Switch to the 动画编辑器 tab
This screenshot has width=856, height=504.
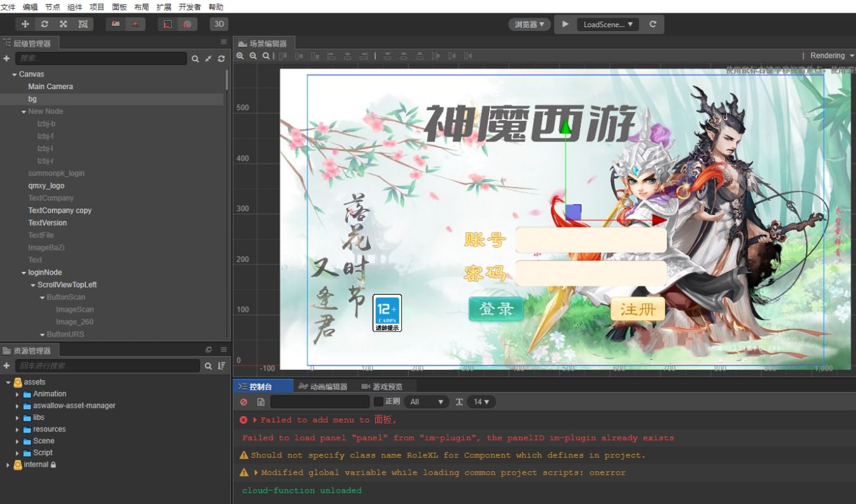pos(323,386)
